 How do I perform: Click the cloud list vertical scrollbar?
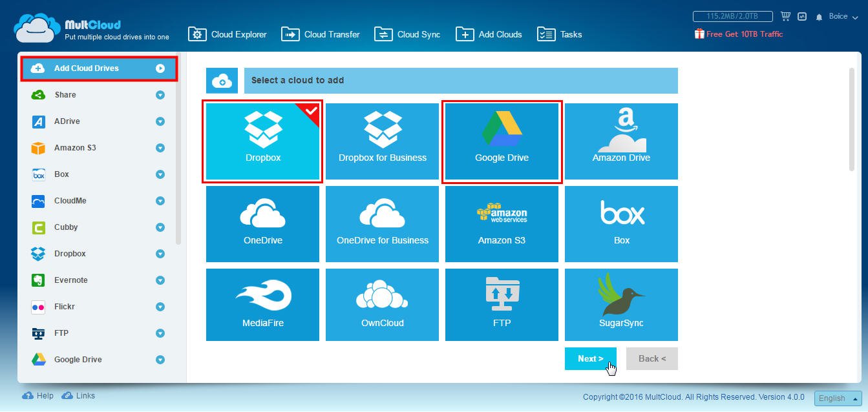click(852, 119)
